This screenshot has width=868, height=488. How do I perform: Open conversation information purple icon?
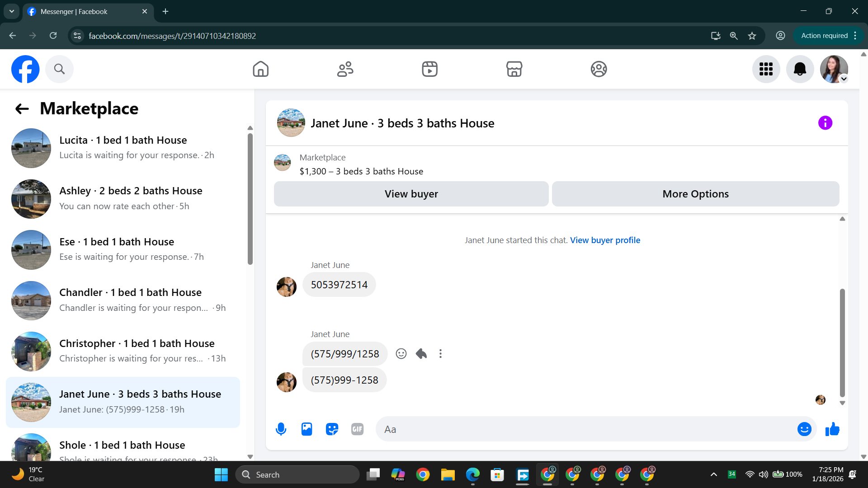[x=825, y=123]
